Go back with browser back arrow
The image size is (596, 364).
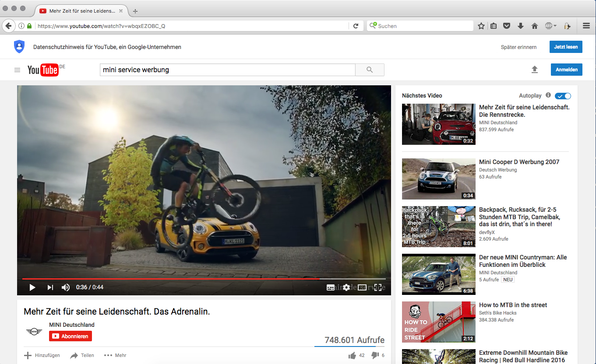(x=8, y=26)
